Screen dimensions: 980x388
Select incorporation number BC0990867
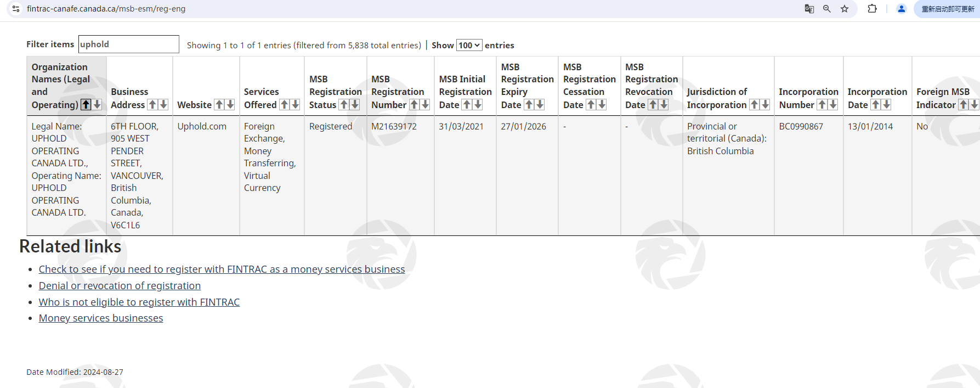coord(801,126)
